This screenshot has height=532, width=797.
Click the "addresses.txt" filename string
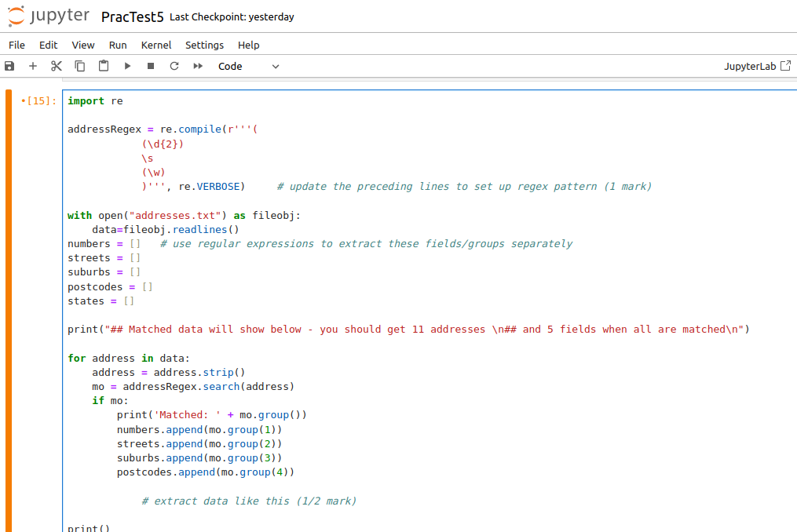click(x=175, y=216)
